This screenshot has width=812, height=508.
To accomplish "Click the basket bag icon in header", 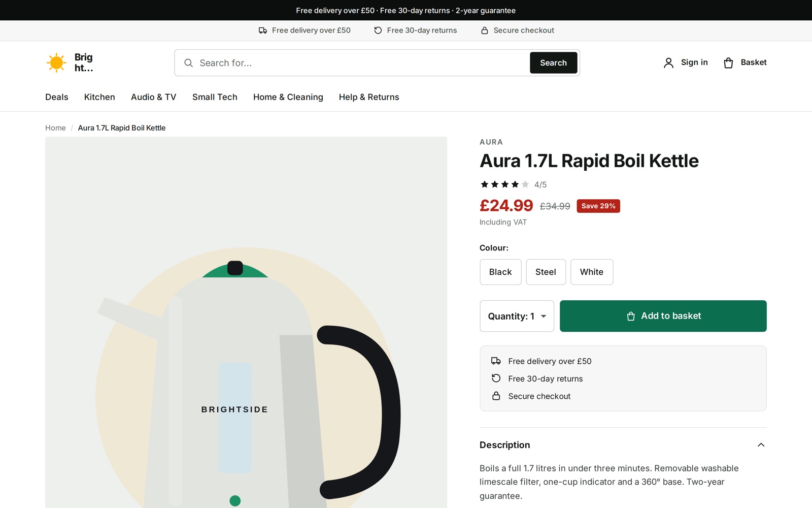I will click(728, 62).
